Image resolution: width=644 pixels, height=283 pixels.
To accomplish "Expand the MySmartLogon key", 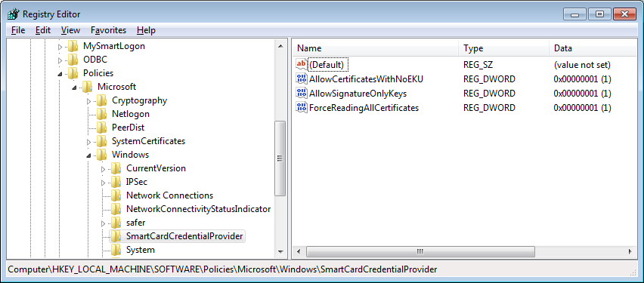I will click(60, 47).
